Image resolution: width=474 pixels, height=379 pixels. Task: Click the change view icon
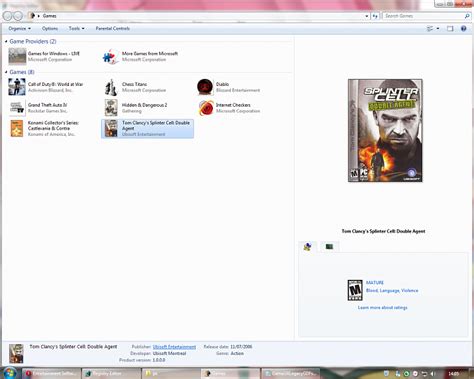pos(430,29)
